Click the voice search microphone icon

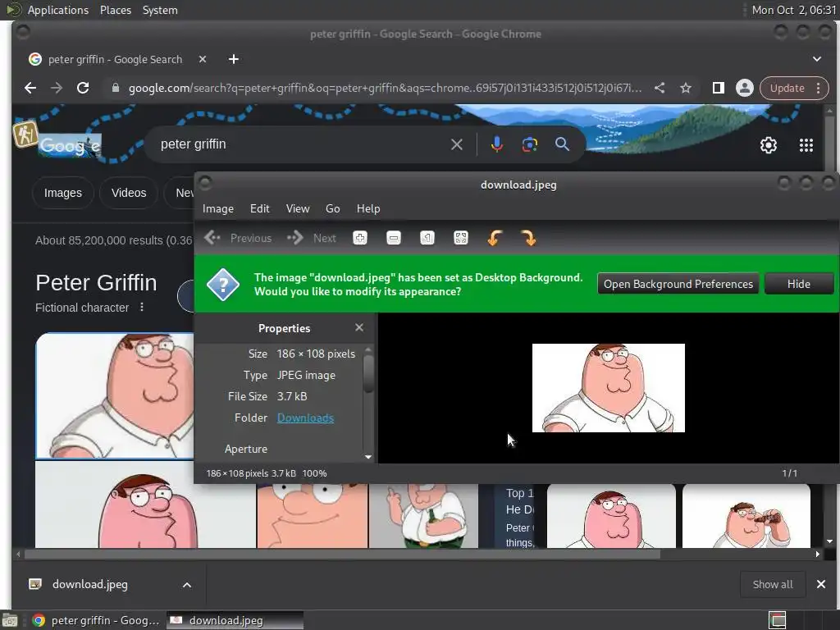coord(496,144)
